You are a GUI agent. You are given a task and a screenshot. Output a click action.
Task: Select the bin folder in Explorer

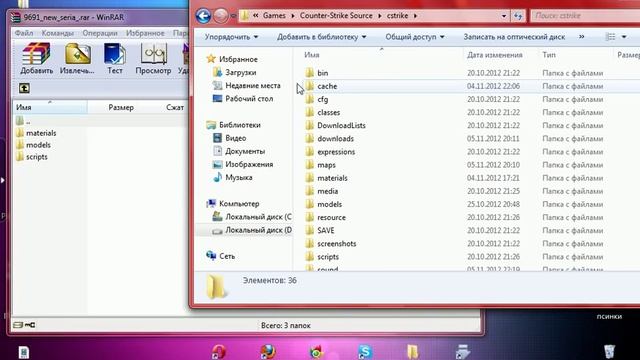(x=317, y=73)
